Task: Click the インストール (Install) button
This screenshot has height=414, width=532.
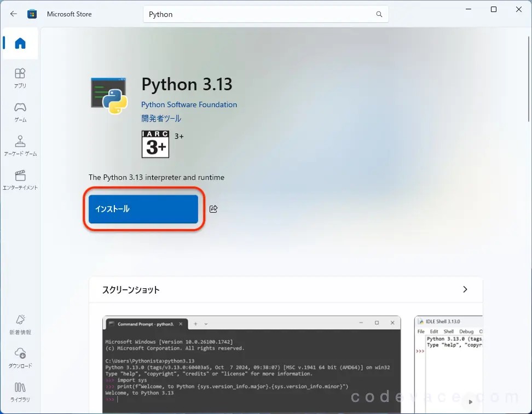Action: click(x=142, y=208)
